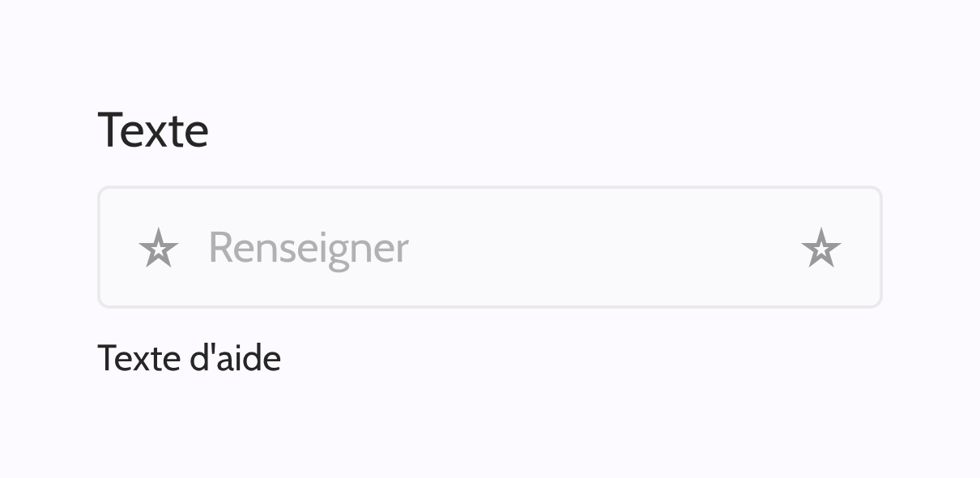
Task: Click inside the Texte input field
Action: point(486,248)
